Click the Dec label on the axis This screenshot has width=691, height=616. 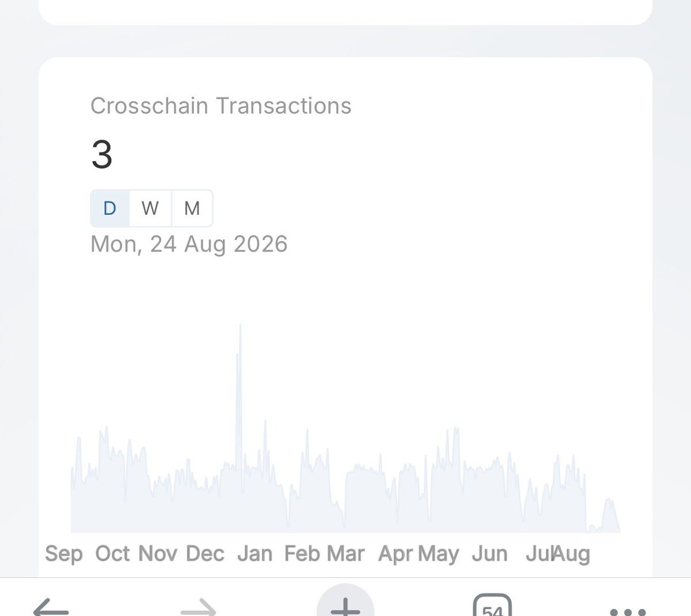point(205,554)
